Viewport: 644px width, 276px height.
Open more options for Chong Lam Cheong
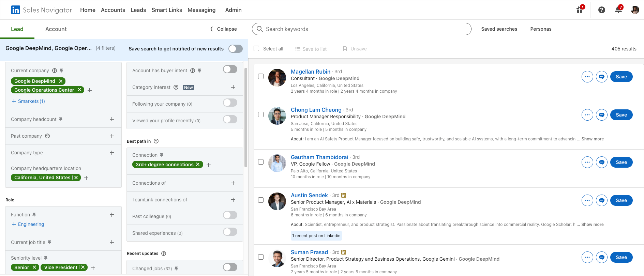coord(587,115)
